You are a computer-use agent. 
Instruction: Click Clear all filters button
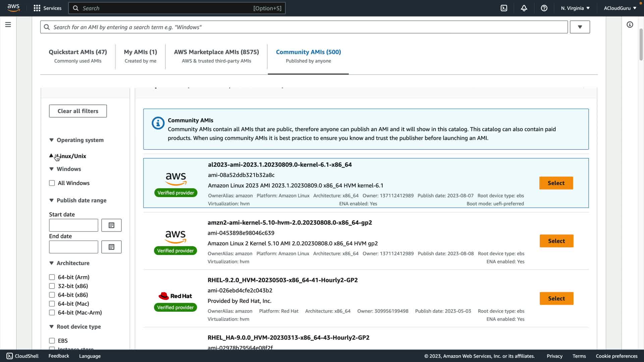tap(78, 111)
